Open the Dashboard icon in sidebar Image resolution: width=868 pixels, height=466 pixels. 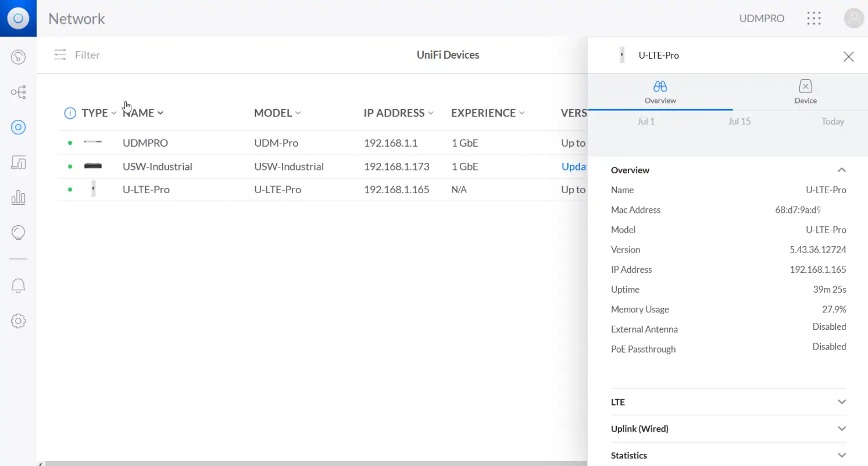click(x=18, y=56)
